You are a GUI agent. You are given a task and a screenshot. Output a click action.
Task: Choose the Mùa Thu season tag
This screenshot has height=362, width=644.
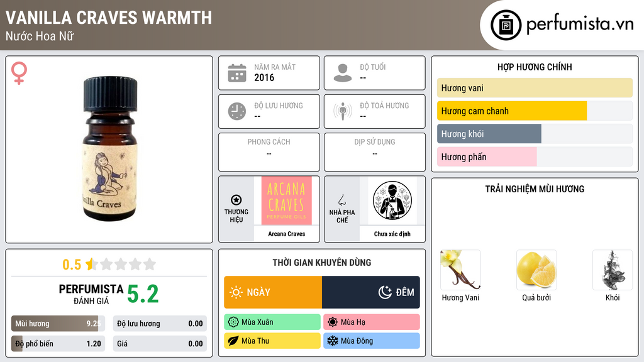point(272,341)
